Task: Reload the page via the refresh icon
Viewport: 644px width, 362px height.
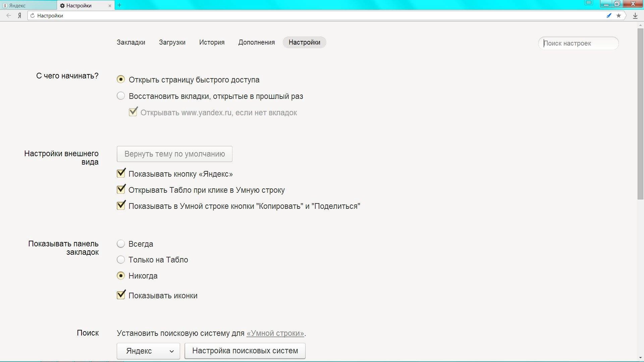Action: (33, 15)
